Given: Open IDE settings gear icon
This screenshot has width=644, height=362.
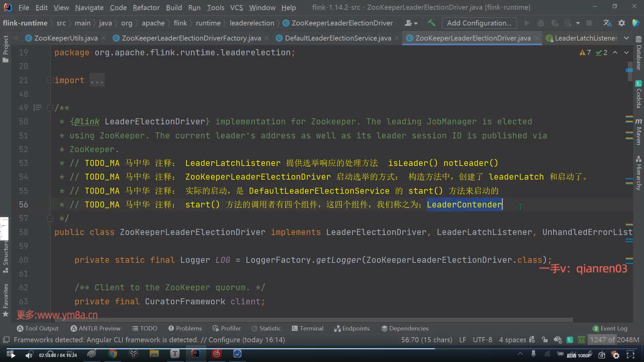Looking at the screenshot, I should click(x=622, y=23).
